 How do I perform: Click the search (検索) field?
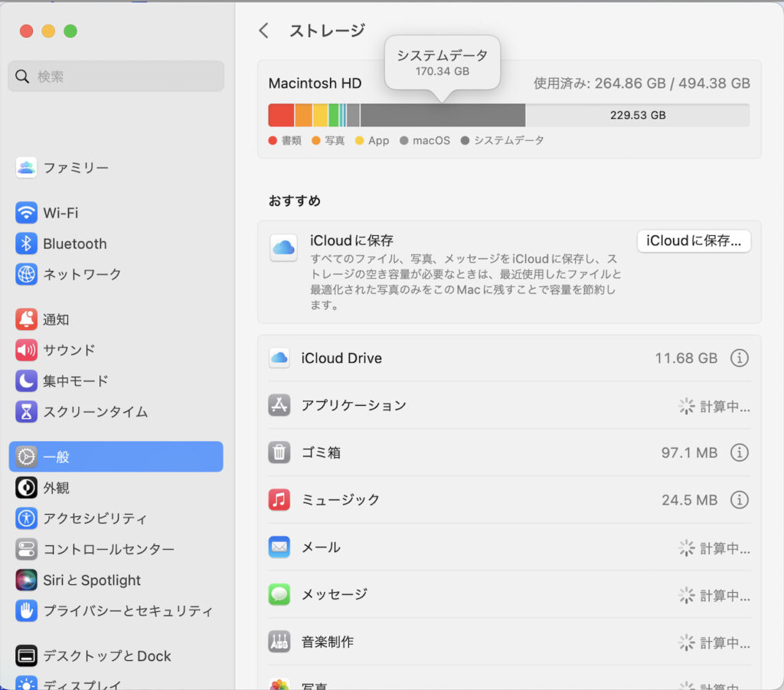[x=116, y=76]
